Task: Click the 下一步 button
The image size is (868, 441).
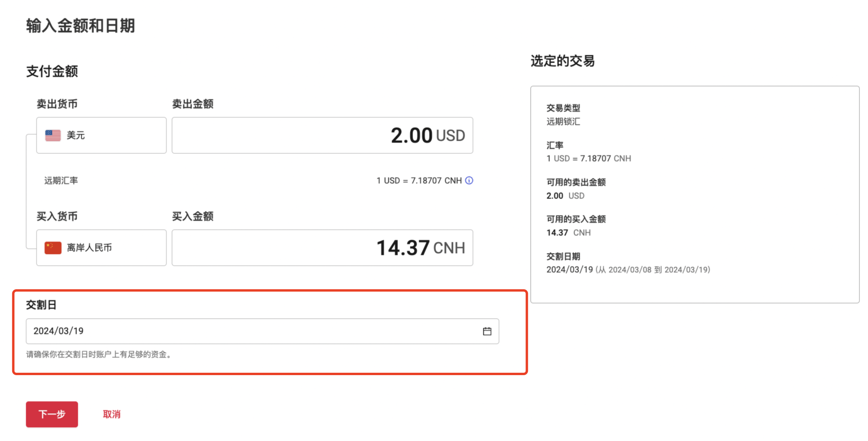Action: pos(52,414)
